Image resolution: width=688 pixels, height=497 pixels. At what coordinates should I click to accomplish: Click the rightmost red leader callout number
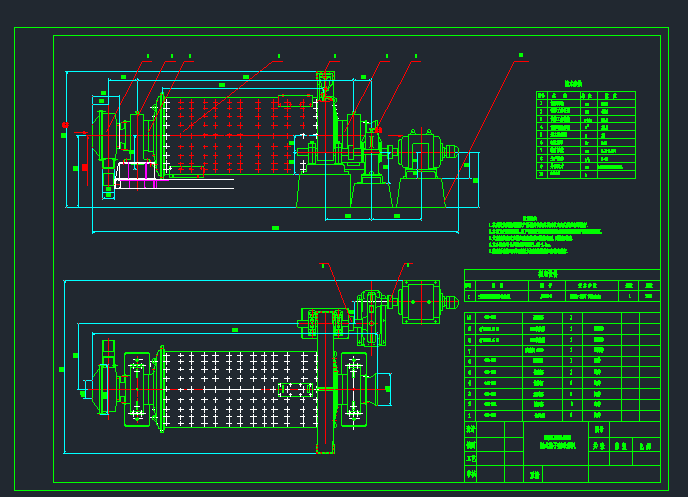[x=521, y=55]
